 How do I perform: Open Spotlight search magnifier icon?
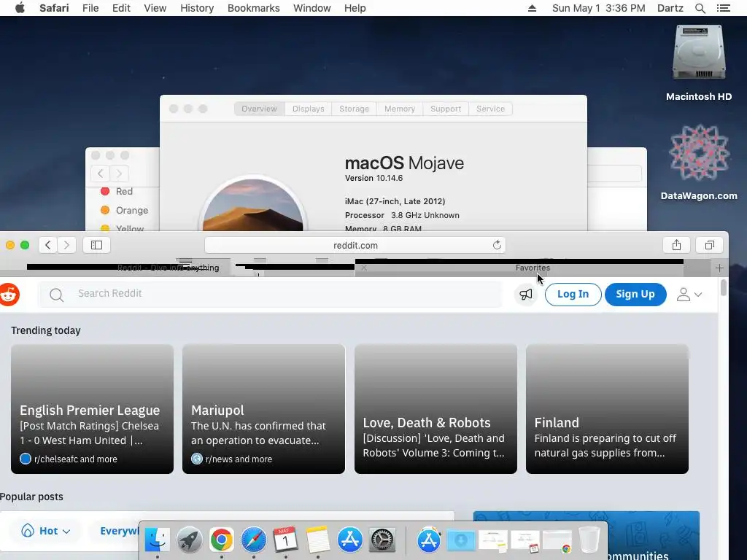click(700, 8)
